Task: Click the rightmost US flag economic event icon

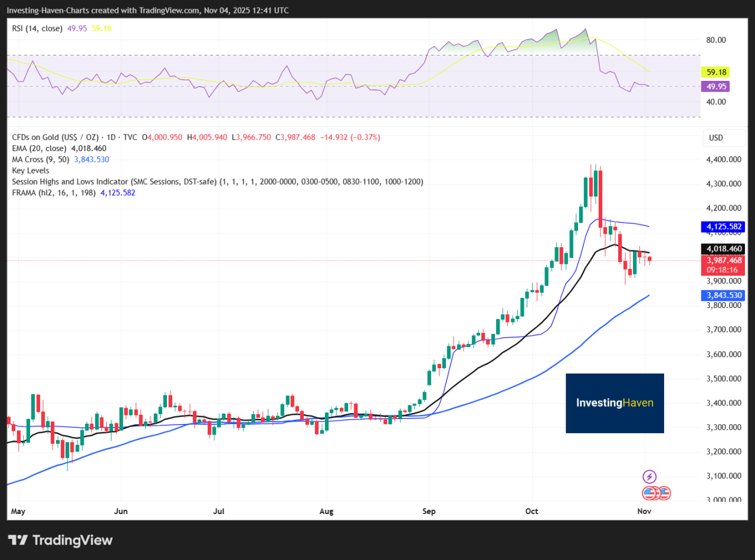Action: [664, 493]
